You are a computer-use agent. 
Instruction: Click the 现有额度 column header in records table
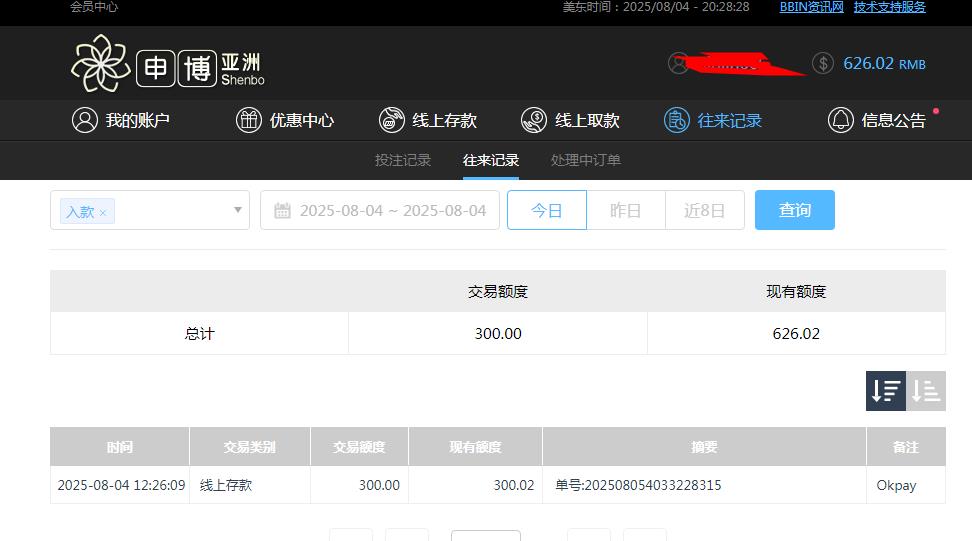tap(475, 447)
